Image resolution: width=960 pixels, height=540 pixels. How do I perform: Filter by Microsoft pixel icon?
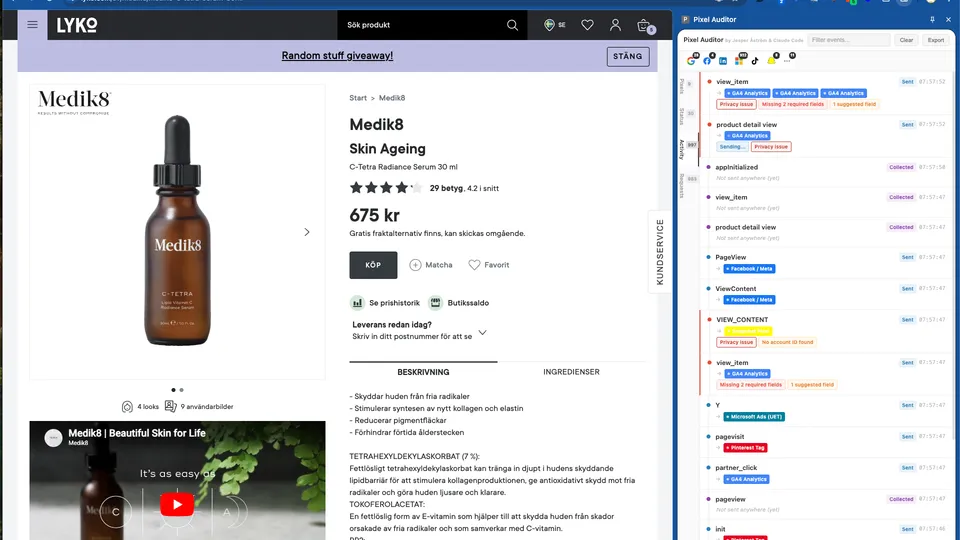pos(740,60)
